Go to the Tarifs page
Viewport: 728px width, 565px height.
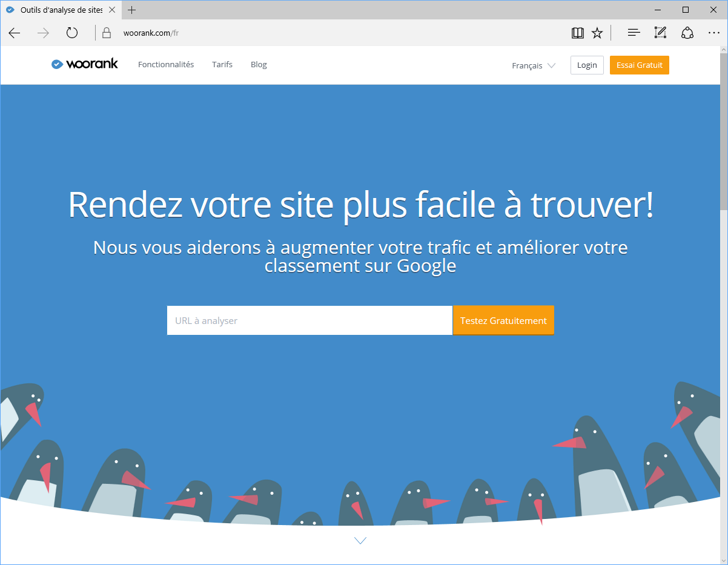coord(222,65)
